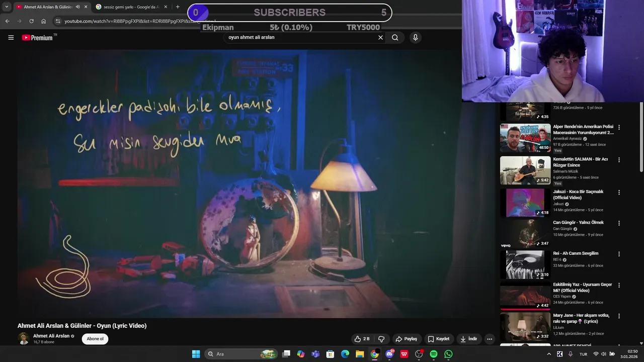Open 'Kemalettin SALMAN - Bir Acı Rüzgar Esince' title
644x362 pixels.
click(x=581, y=162)
